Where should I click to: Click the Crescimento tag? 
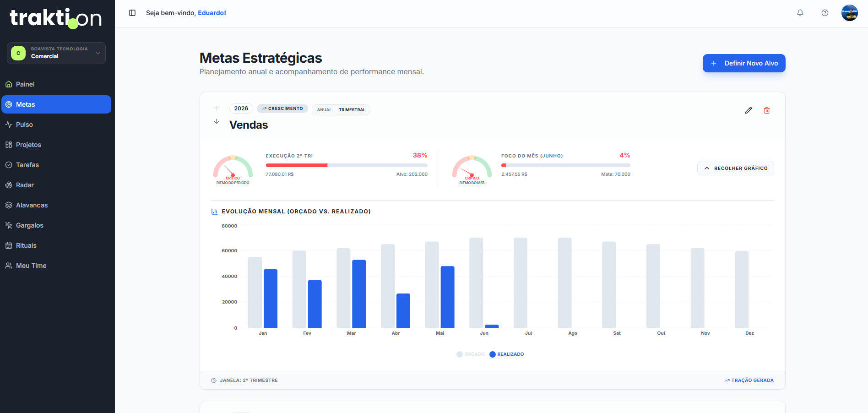282,109
